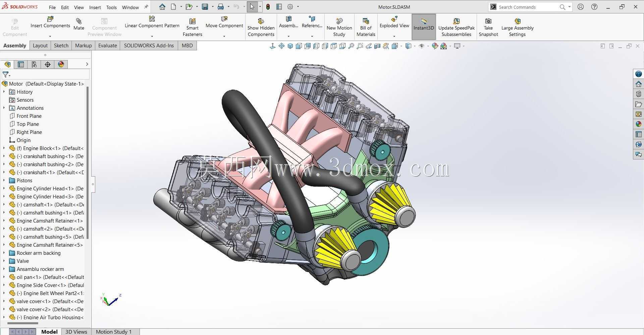Screen dimensions: 644x335
Task: Click the feature tree vertical scrollbar
Action: click(88, 163)
